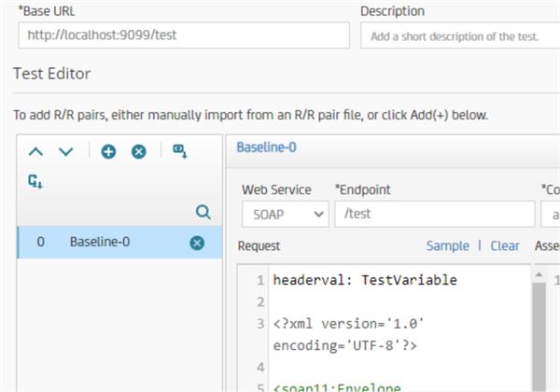Image resolution: width=560 pixels, height=392 pixels.
Task: Click the xml version line in editor
Action: [x=348, y=324]
